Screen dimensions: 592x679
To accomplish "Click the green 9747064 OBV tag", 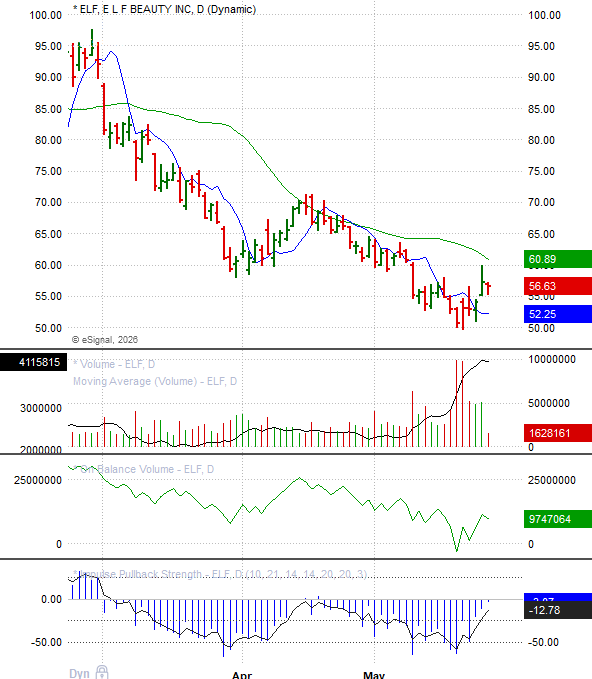I will click(x=558, y=519).
